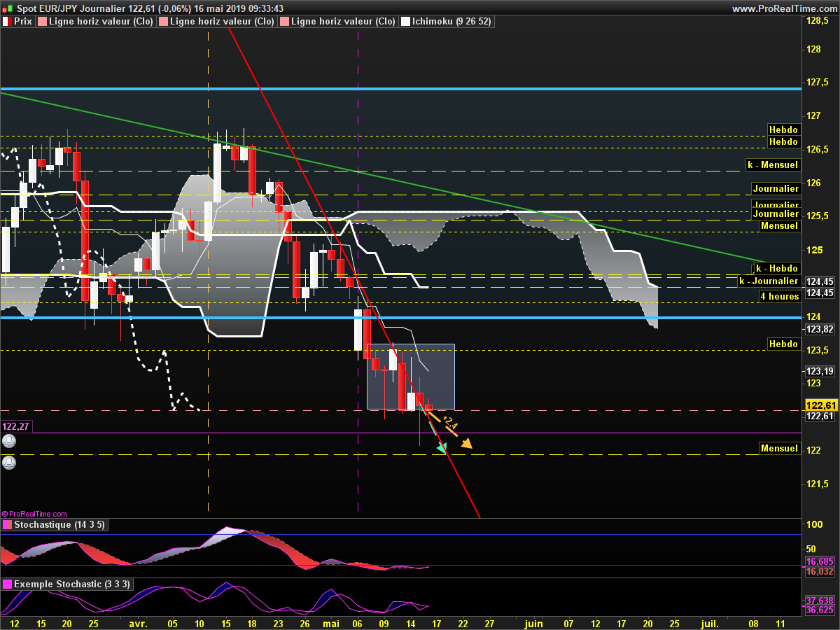Open Stochastique (14 3 5) indicator label
The height and width of the screenshot is (630, 840).
[59, 524]
